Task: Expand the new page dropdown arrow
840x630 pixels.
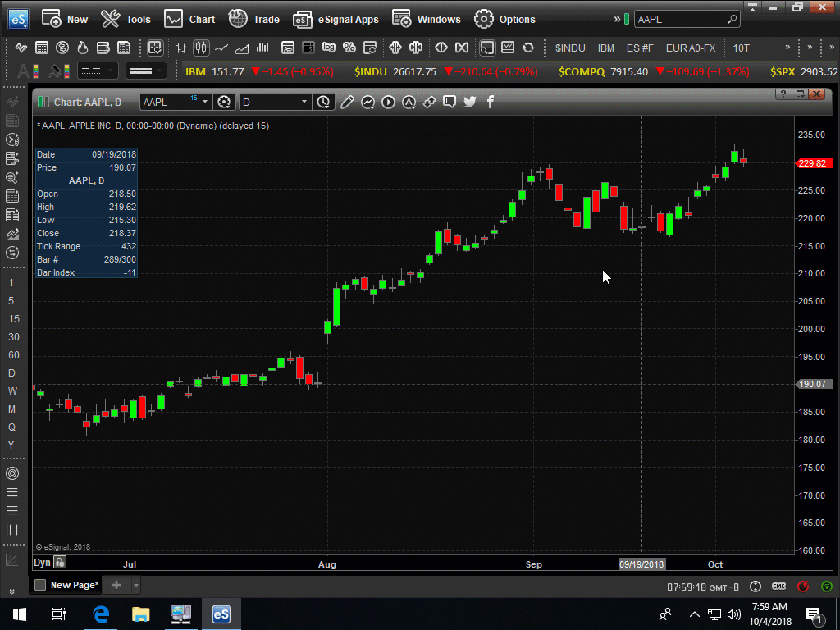Action: pos(136,585)
